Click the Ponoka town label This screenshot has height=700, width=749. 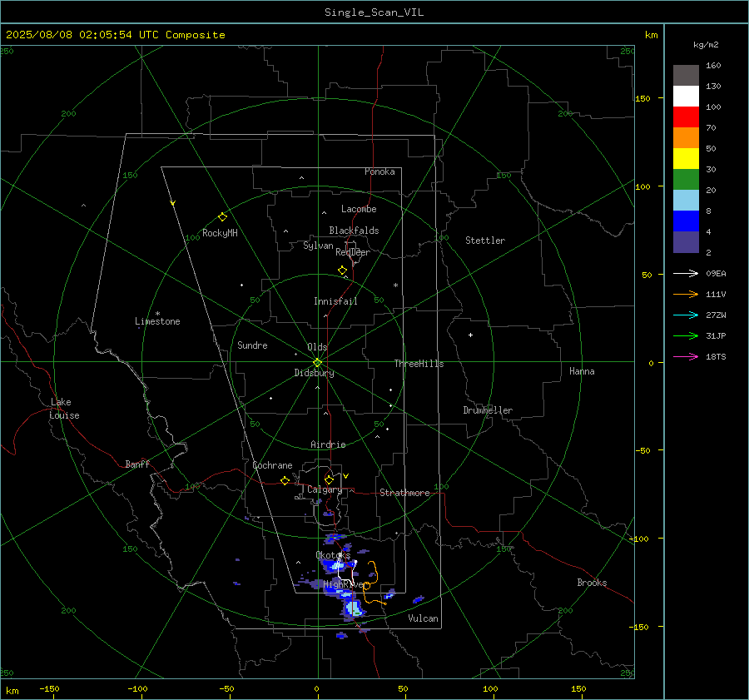(x=379, y=171)
